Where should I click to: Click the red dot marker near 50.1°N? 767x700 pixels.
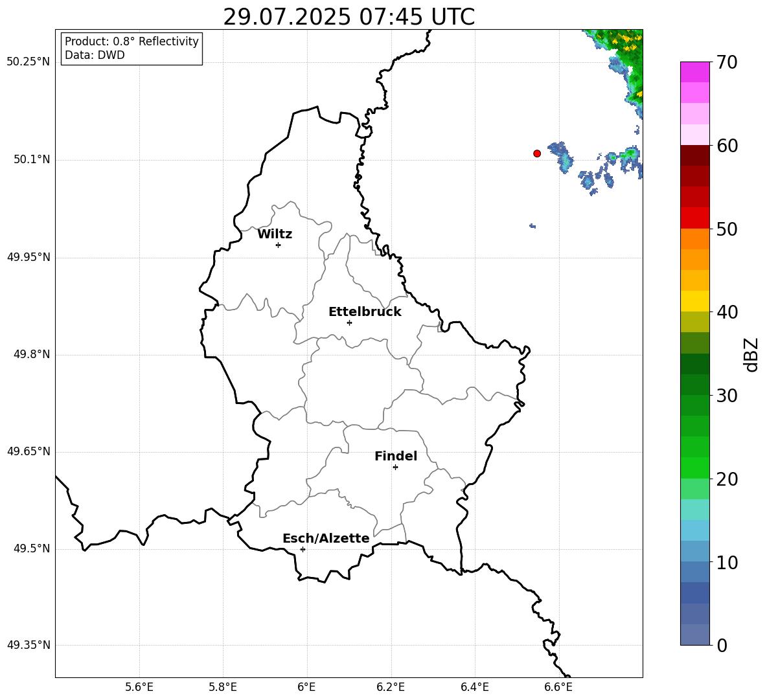[536, 153]
